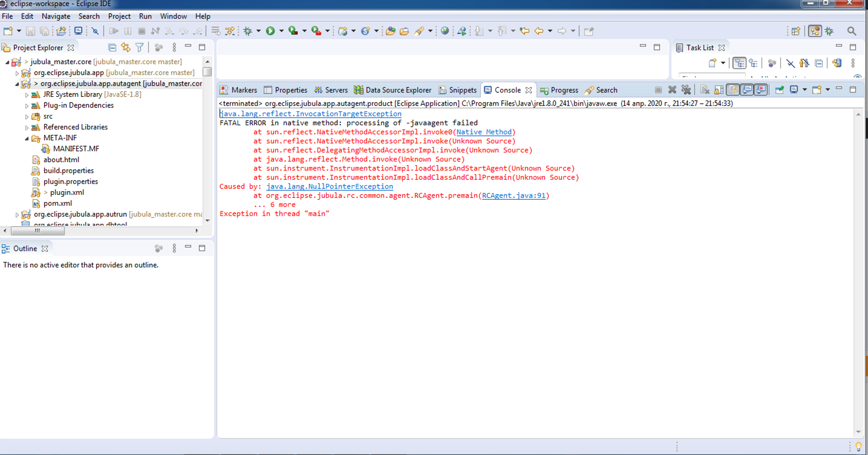Viewport: 868px width, 455px height.
Task: Expand the Plug-in Dependencies node
Action: click(27, 106)
